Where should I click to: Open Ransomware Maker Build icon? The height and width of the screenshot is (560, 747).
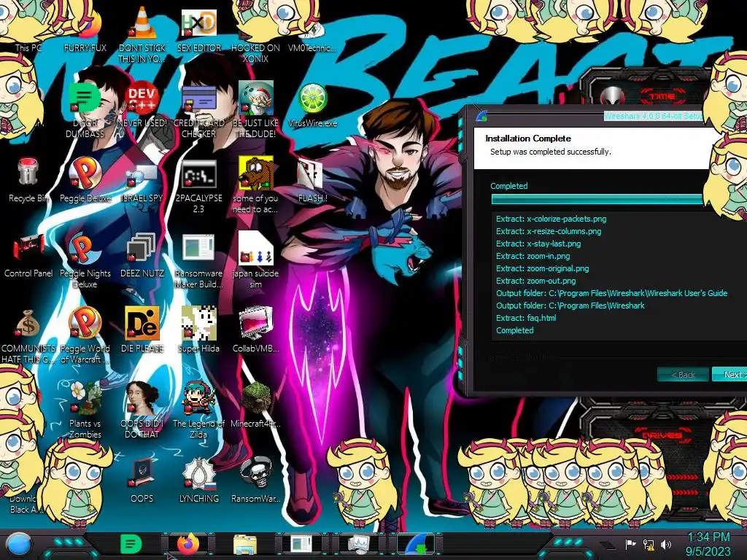[x=199, y=261]
